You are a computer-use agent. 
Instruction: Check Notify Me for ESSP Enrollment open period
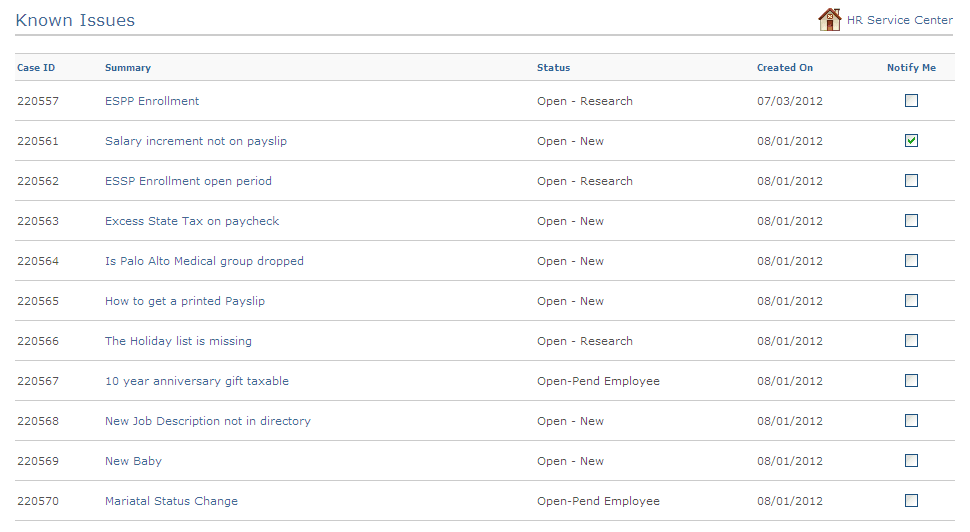click(911, 180)
